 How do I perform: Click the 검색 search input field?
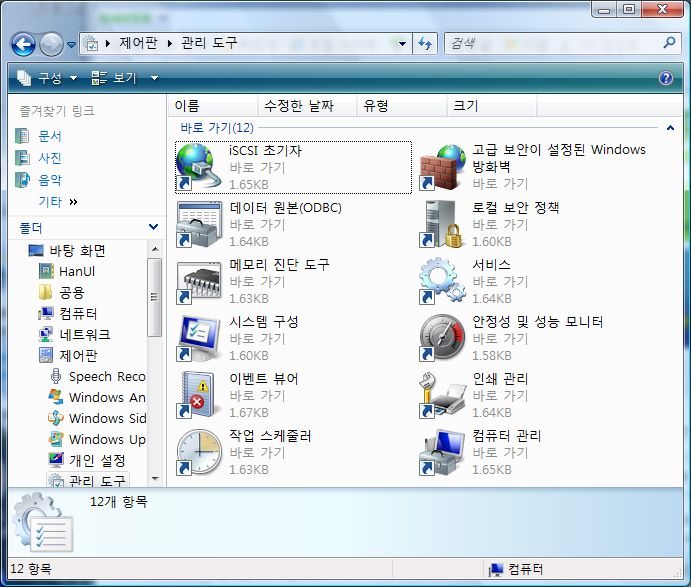point(554,43)
